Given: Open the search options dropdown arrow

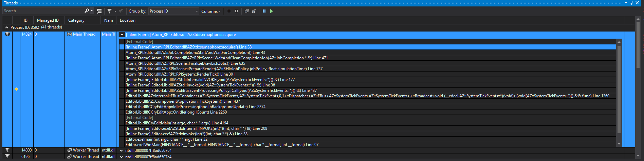Looking at the screenshot, I should tap(92, 11).
